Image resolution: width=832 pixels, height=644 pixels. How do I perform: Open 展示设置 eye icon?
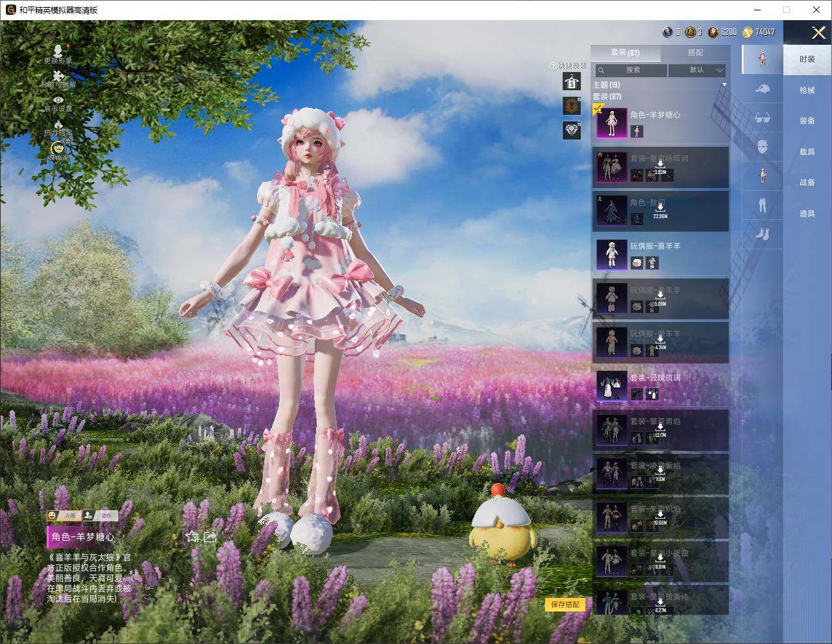pos(58,100)
